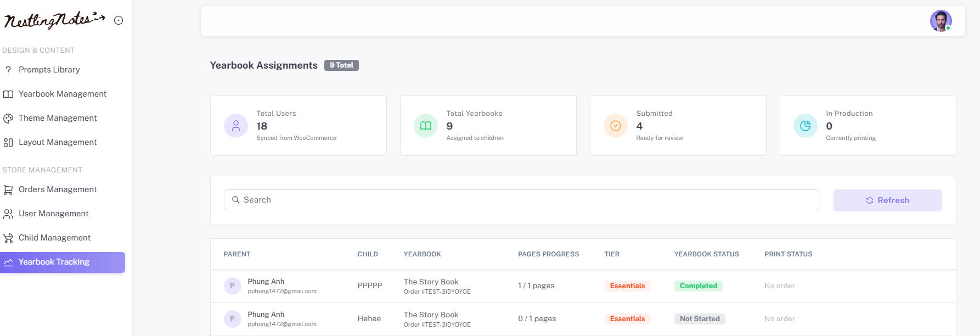The height and width of the screenshot is (336, 980).
Task: Click the Submitted count 4
Action: (x=639, y=126)
